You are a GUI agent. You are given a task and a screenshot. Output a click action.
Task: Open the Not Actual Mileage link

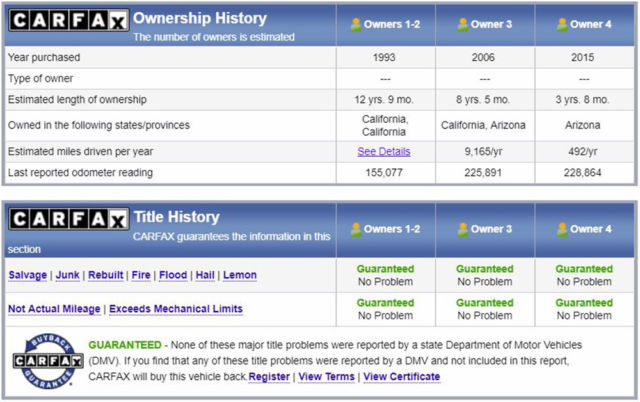point(54,309)
